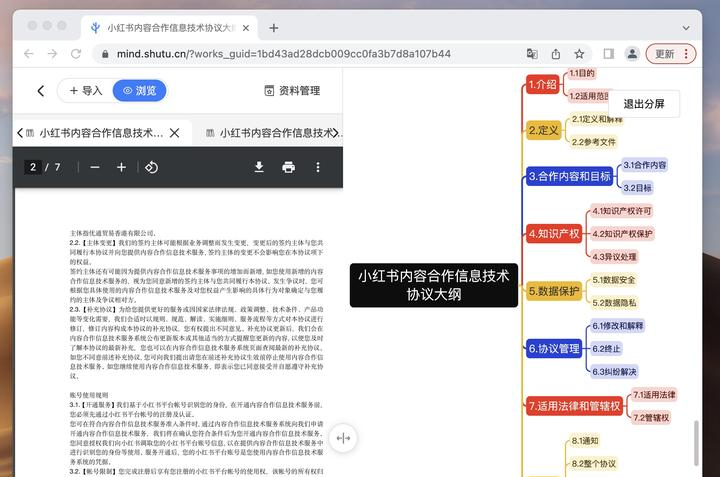The image size is (720, 477).
Task: Select sub-node 6.2终止
Action: point(606,348)
